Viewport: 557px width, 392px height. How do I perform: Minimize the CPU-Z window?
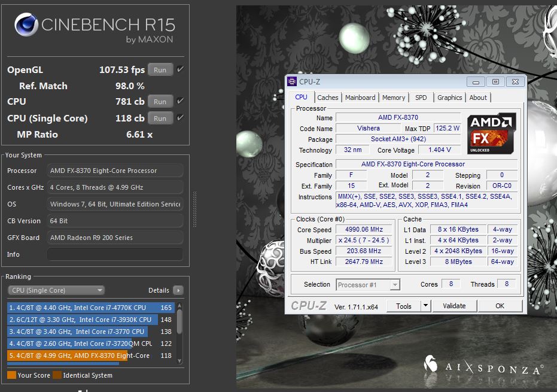476,82
